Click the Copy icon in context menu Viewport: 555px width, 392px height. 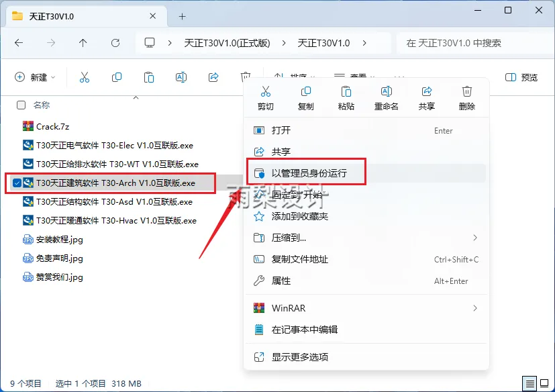pos(306,91)
